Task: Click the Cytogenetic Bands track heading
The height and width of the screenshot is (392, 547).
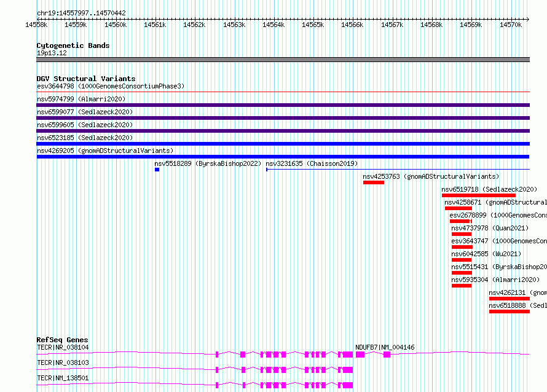Action: (73, 45)
